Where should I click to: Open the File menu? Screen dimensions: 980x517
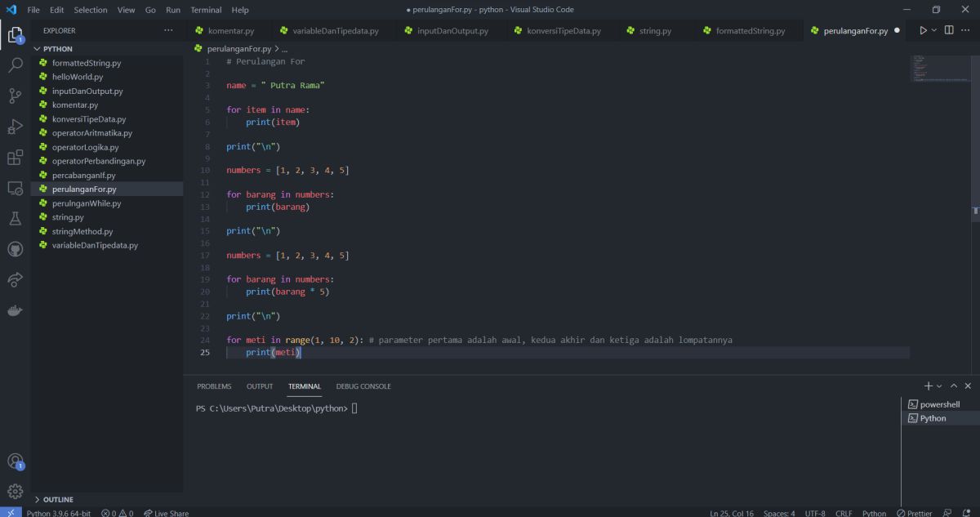coord(33,10)
